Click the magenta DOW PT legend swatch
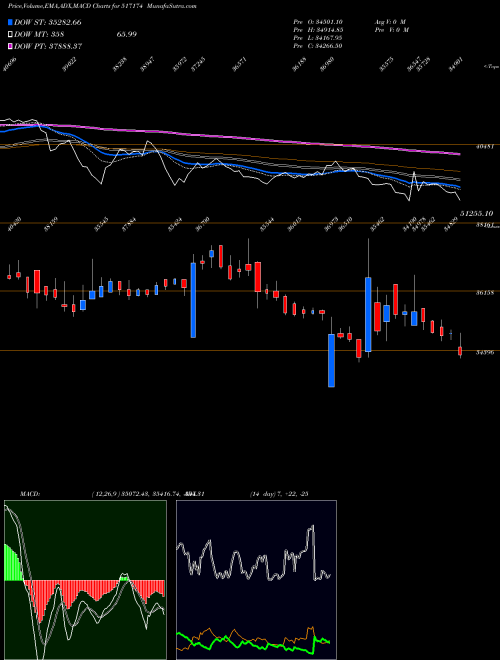Image resolution: width=500 pixels, height=660 pixels. [x=11, y=46]
